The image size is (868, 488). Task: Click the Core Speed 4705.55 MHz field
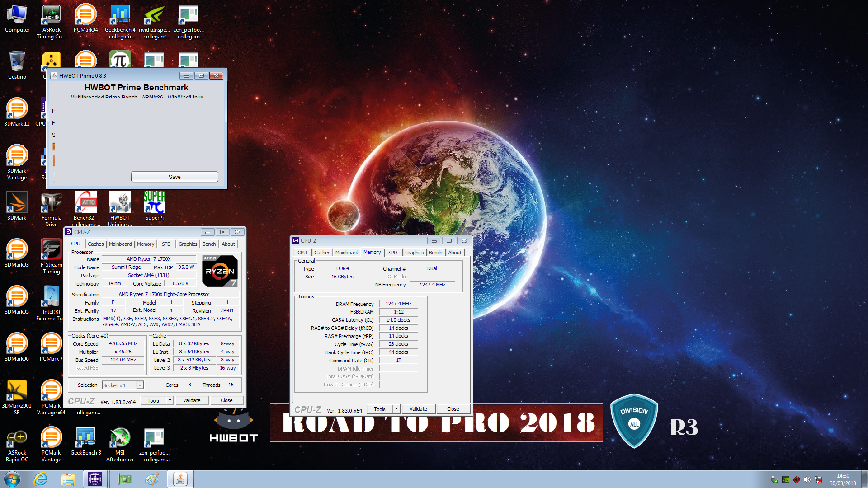123,344
